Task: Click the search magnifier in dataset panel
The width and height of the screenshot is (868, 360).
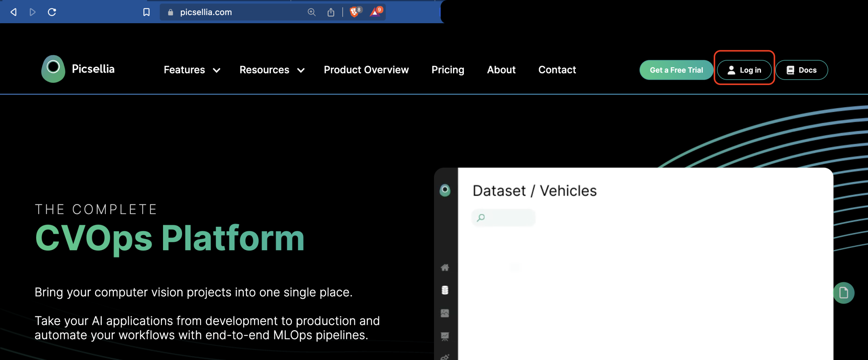Action: pyautogui.click(x=481, y=218)
